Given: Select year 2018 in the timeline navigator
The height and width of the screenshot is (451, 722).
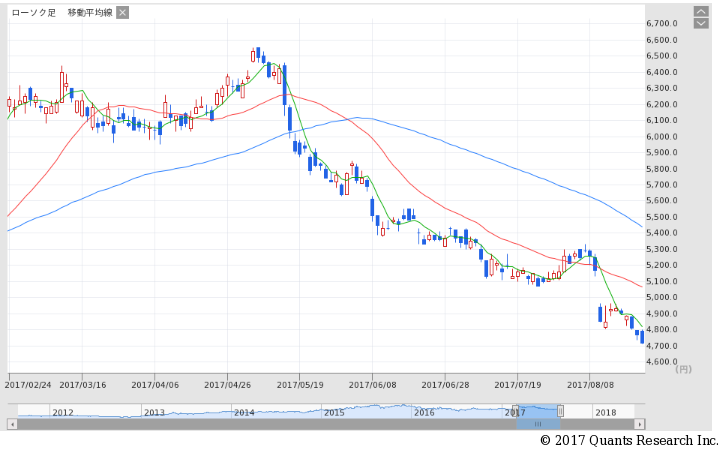Looking at the screenshot, I should coord(606,412).
